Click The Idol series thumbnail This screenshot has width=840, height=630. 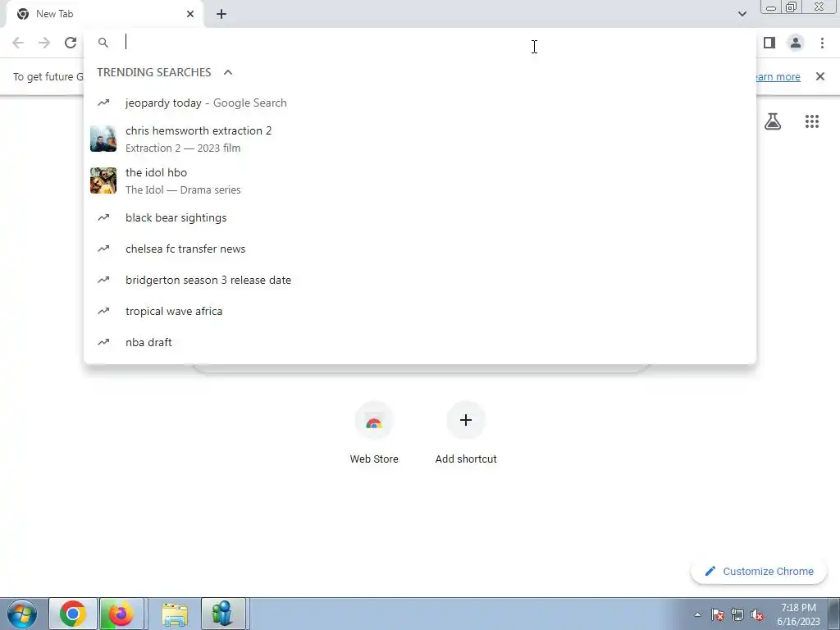103,180
